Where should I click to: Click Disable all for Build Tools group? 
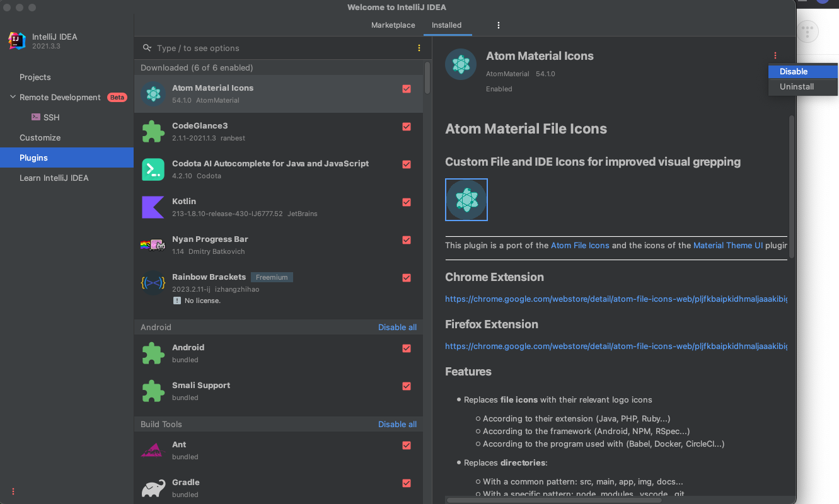pos(397,424)
